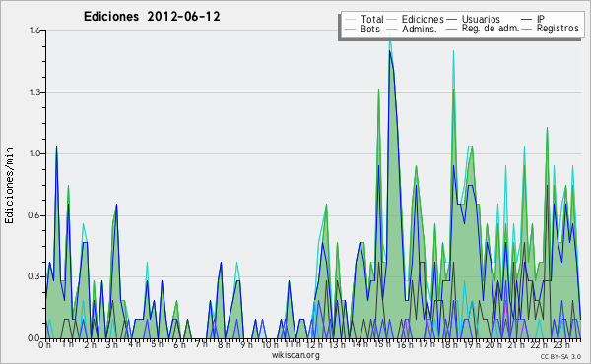
Task: Click the '1.3' y-axis value
Action: 34,92
